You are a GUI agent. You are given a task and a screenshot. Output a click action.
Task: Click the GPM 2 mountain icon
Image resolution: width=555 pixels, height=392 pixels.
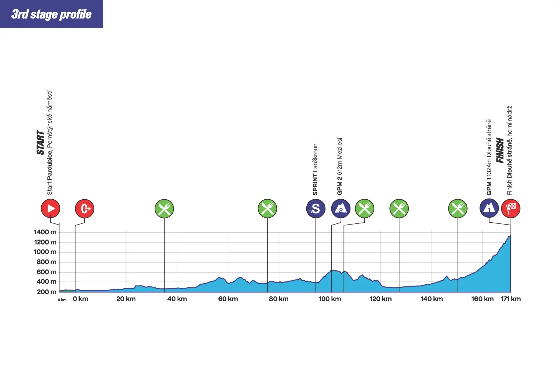pyautogui.click(x=341, y=208)
